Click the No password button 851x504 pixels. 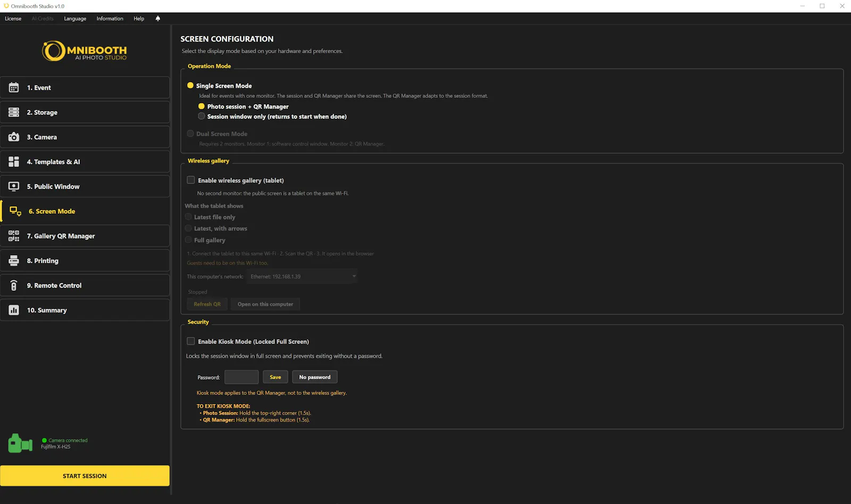314,377
